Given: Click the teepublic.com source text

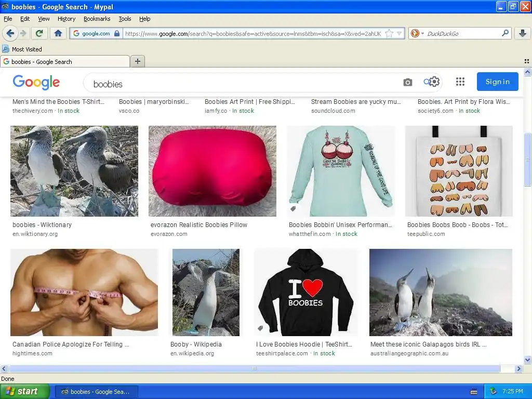Looking at the screenshot, I should point(426,234).
